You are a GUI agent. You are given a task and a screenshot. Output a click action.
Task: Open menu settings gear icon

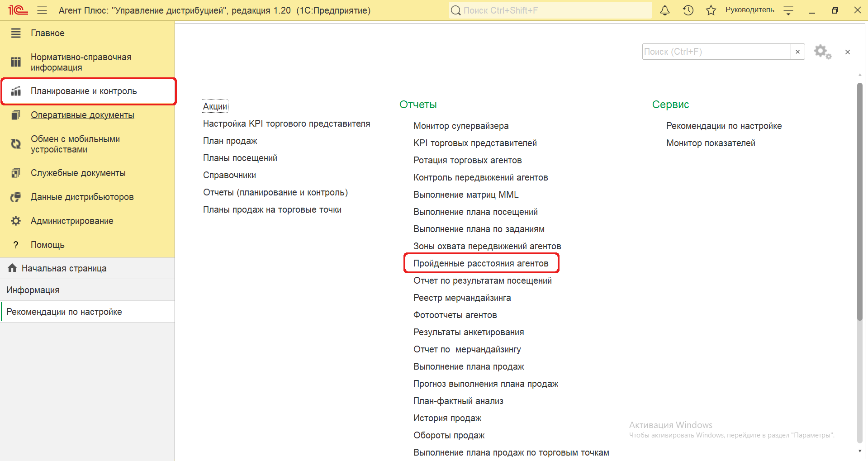tap(822, 52)
